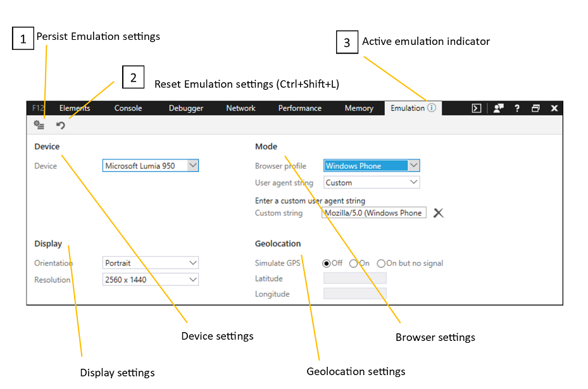Switch to the Network tab
This screenshot has height=389, width=588.
(x=241, y=108)
